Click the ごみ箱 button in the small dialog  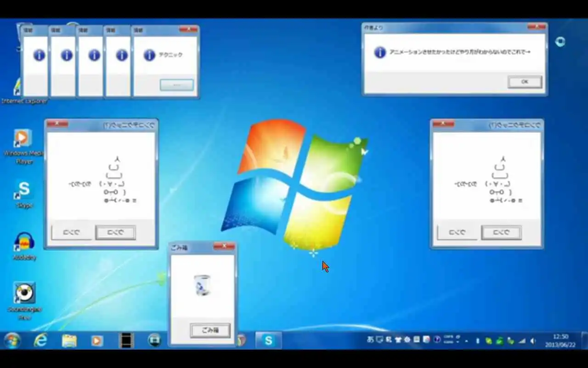point(210,330)
